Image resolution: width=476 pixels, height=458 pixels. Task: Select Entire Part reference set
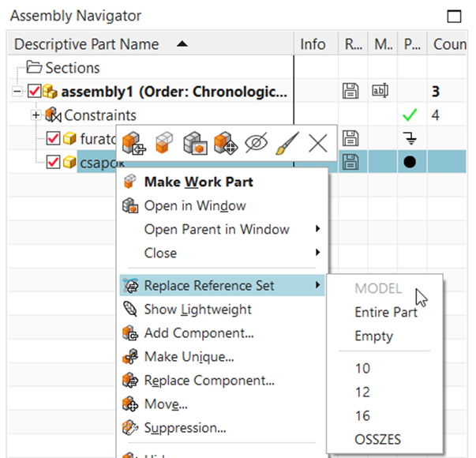click(x=385, y=312)
